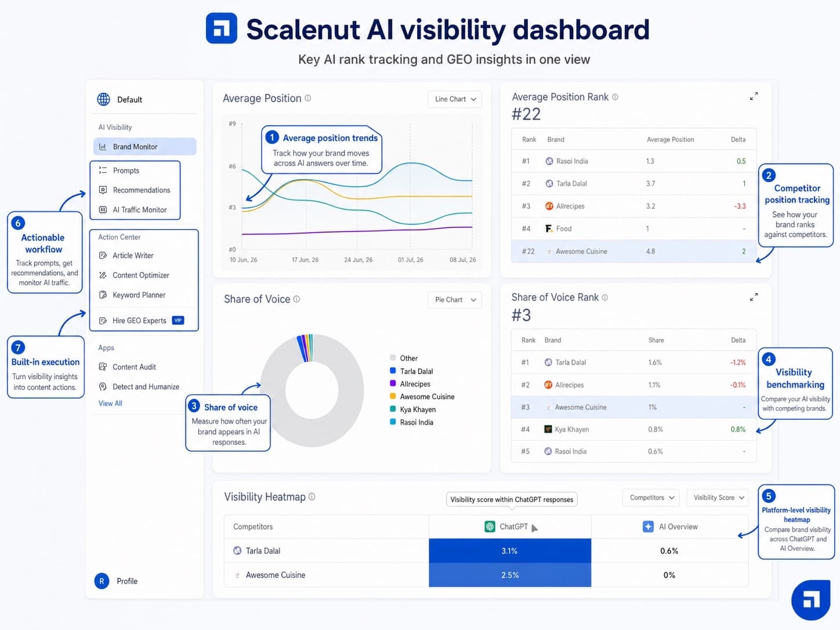The width and height of the screenshot is (840, 630).
Task: Click the View All apps link
Action: coord(110,403)
